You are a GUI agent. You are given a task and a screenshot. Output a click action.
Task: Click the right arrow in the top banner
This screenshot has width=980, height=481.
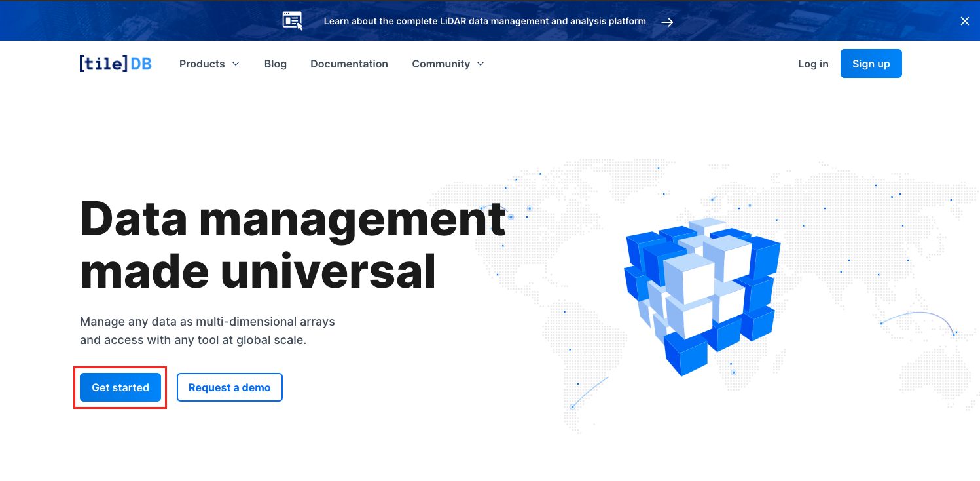(667, 22)
